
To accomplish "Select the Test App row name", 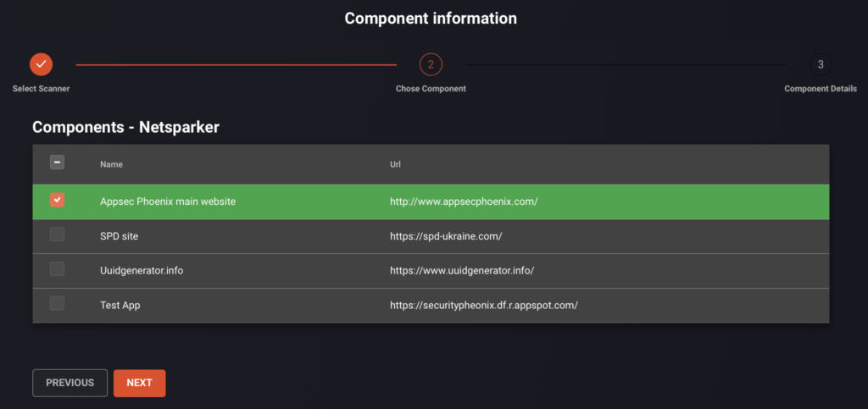I will [x=120, y=305].
